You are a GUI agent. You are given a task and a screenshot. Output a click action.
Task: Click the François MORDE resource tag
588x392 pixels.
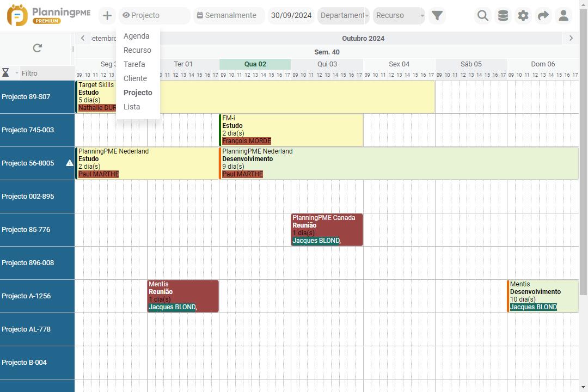(x=247, y=141)
